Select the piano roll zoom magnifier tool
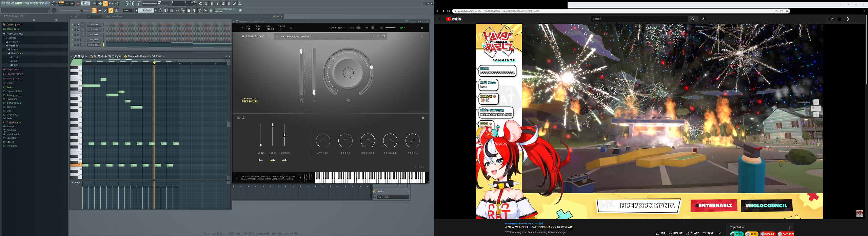 pos(117,56)
